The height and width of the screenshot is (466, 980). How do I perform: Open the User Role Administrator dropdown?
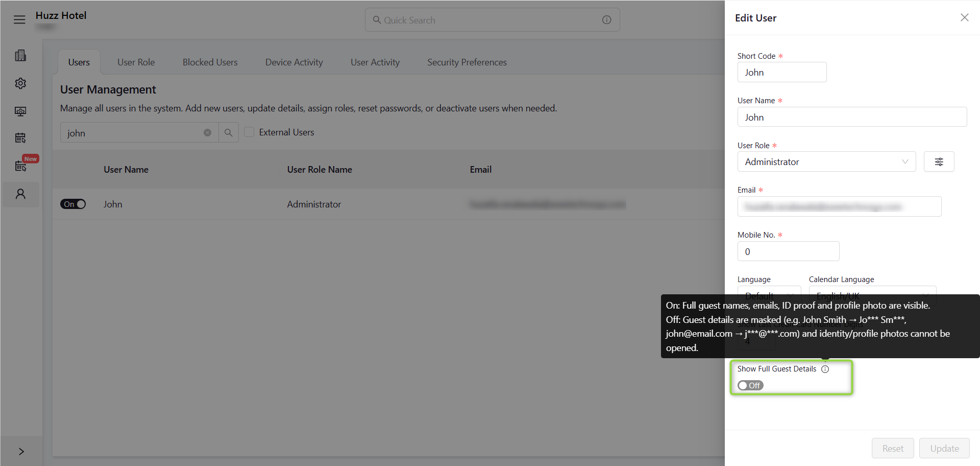(x=826, y=162)
